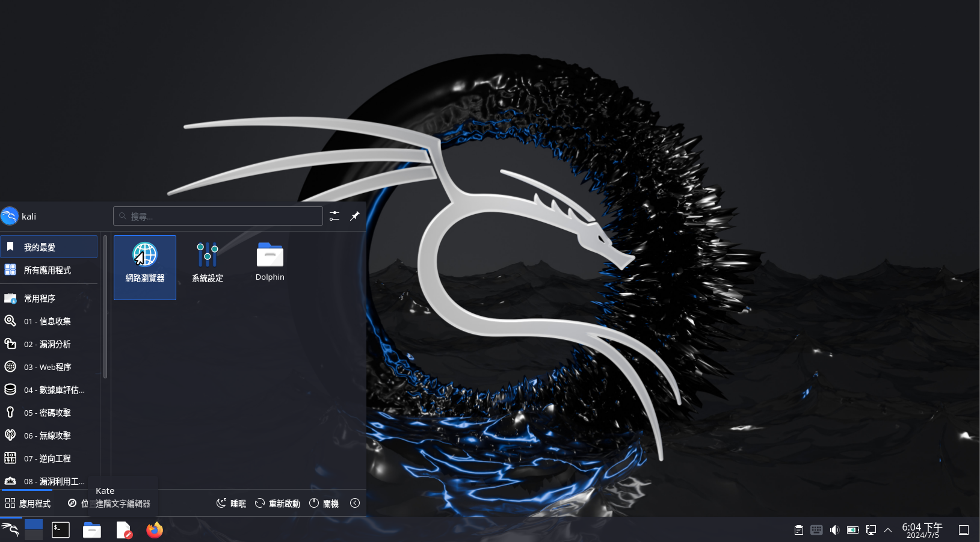This screenshot has width=980, height=542.
Task: Launch Dolphin from the favorites grid
Action: pyautogui.click(x=270, y=267)
